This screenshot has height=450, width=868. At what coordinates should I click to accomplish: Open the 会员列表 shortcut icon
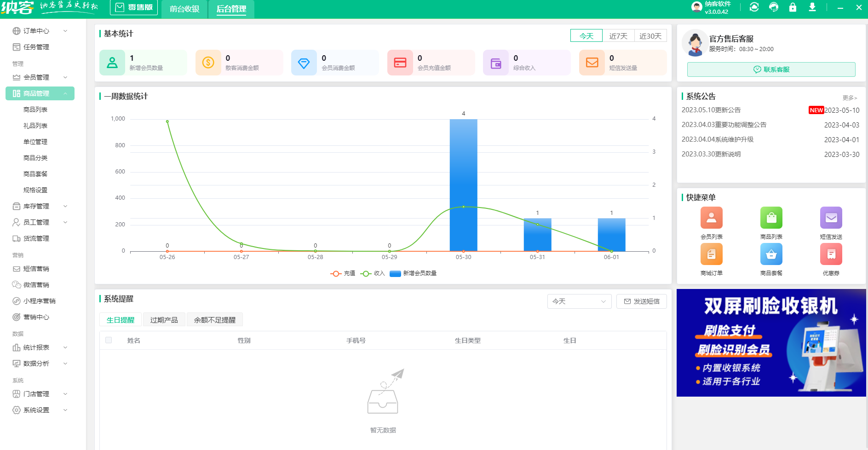711,218
